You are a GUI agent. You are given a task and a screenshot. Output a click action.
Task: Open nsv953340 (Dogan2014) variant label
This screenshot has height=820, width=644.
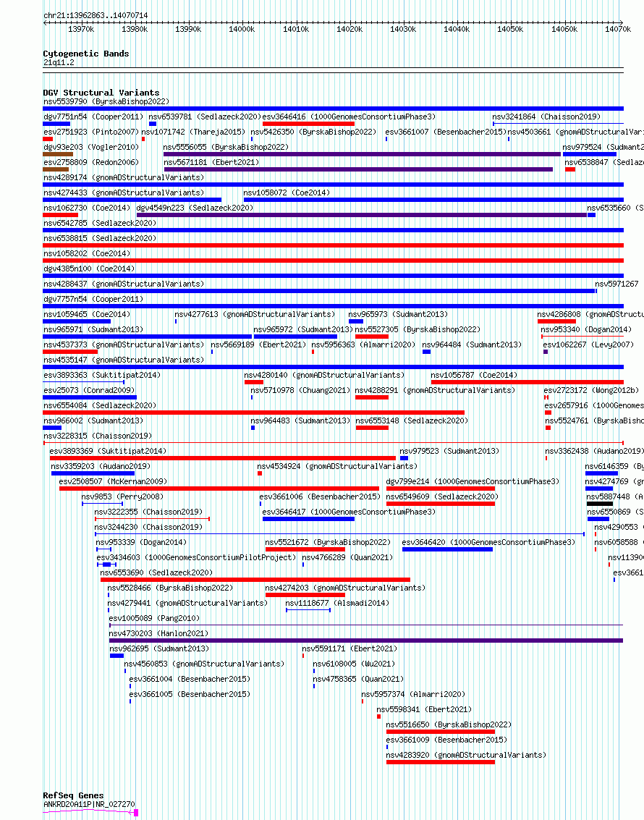(586, 329)
